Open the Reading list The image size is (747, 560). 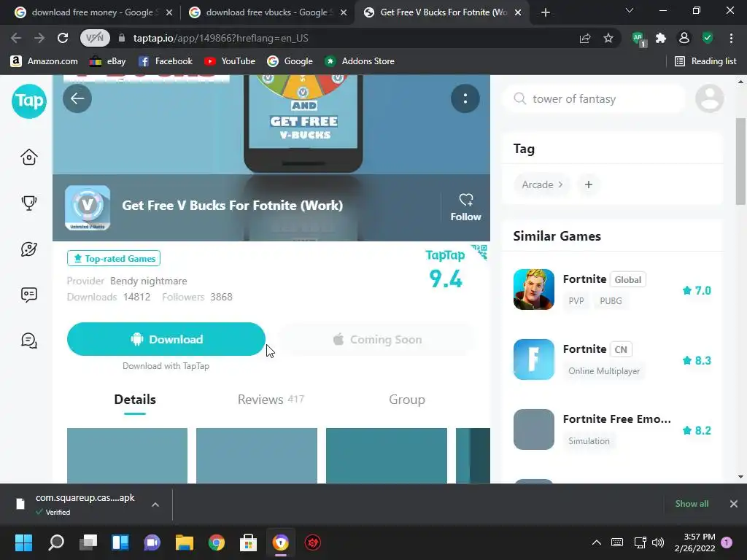(705, 61)
